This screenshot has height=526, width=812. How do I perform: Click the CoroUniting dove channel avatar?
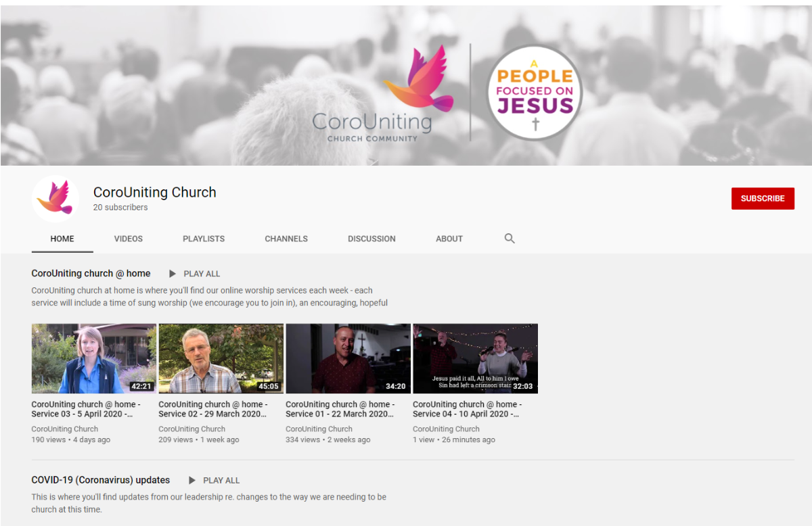tap(55, 199)
